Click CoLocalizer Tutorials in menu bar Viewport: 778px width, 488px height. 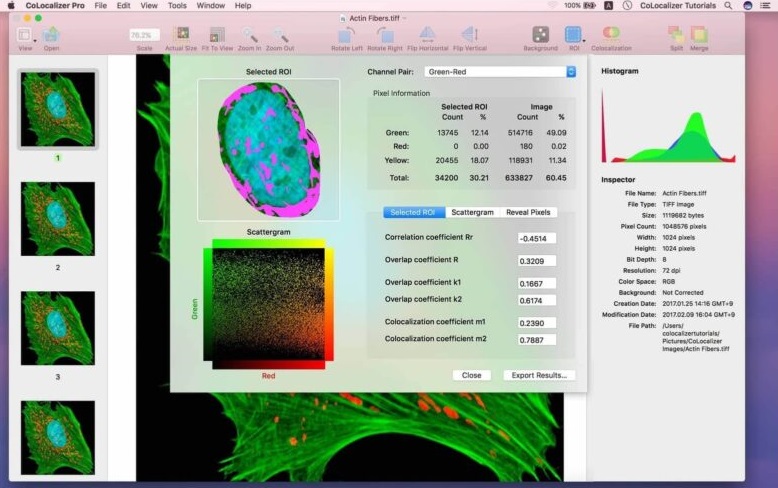click(678, 5)
